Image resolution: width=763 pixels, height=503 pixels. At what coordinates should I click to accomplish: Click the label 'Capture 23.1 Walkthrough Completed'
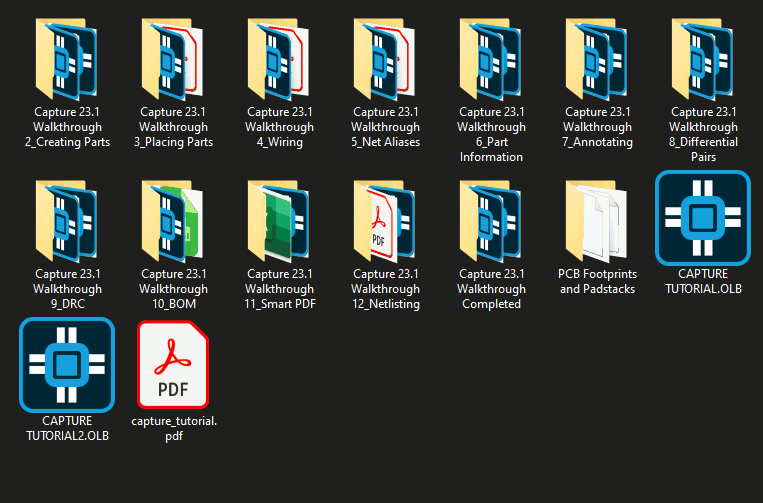pyautogui.click(x=491, y=289)
